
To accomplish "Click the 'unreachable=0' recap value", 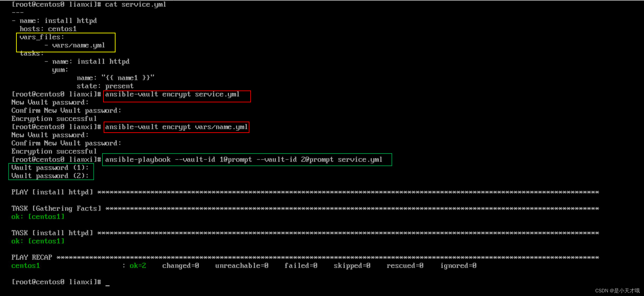I will [x=241, y=266].
